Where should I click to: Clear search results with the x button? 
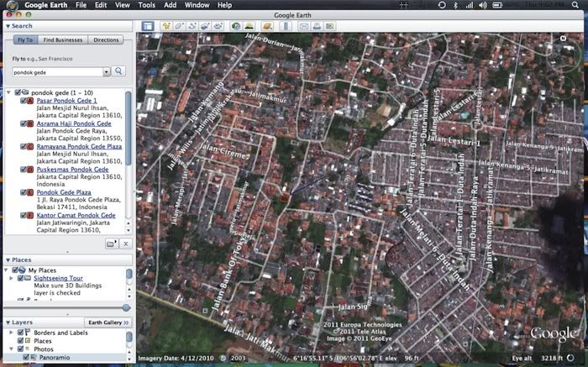(x=126, y=244)
